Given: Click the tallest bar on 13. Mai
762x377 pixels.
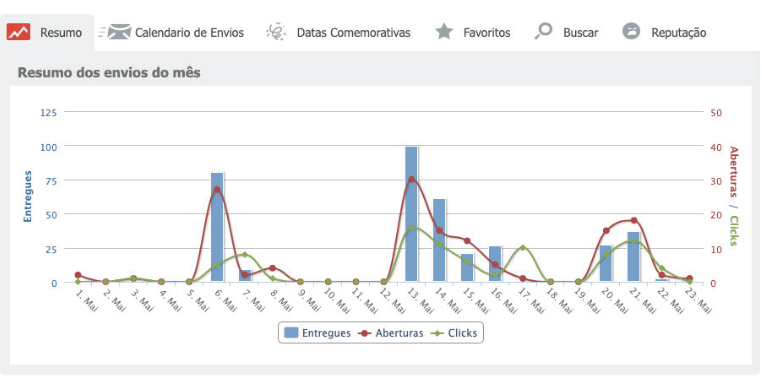Looking at the screenshot, I should pos(412,214).
